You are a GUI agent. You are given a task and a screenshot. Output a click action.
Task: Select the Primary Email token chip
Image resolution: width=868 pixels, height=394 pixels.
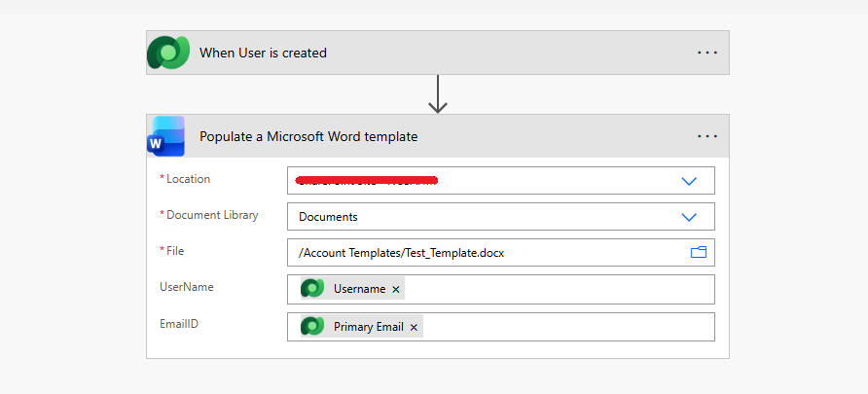click(362, 326)
